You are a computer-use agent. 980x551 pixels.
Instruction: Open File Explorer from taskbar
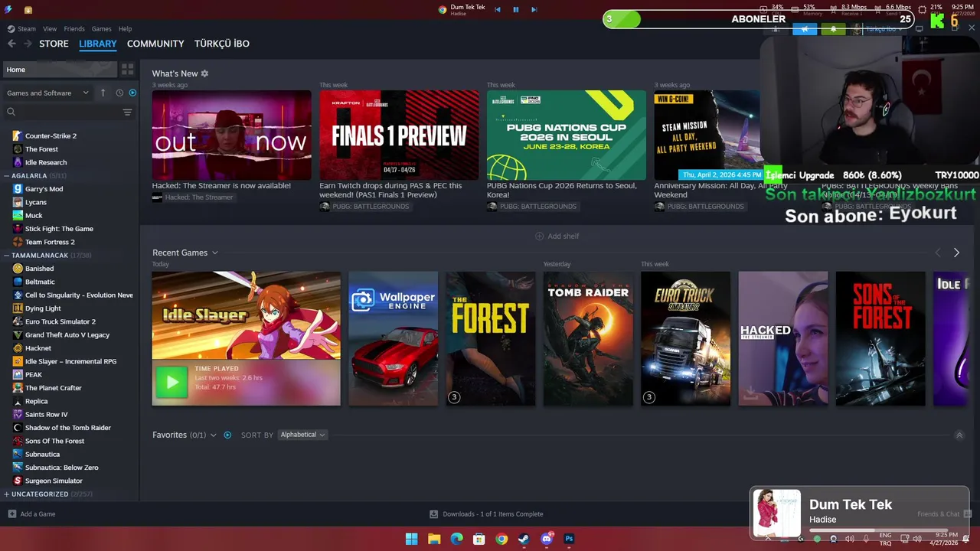434,539
